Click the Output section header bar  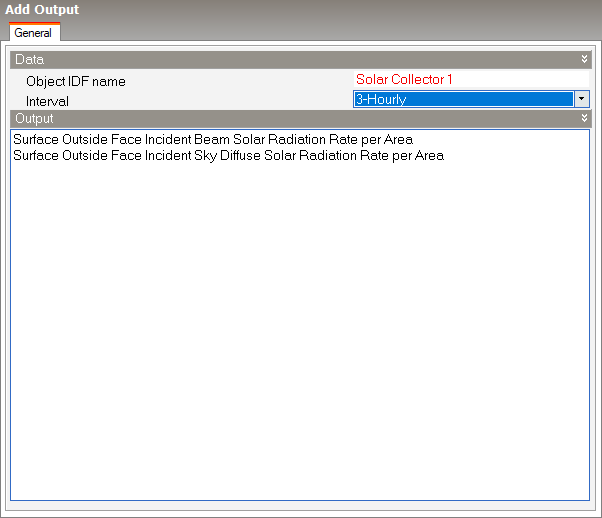click(300, 119)
